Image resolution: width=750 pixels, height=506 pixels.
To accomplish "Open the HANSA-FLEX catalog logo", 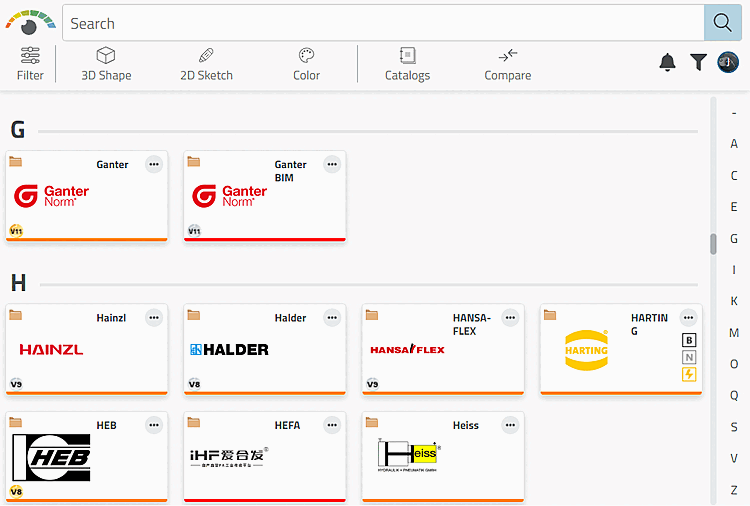I will pyautogui.click(x=407, y=350).
